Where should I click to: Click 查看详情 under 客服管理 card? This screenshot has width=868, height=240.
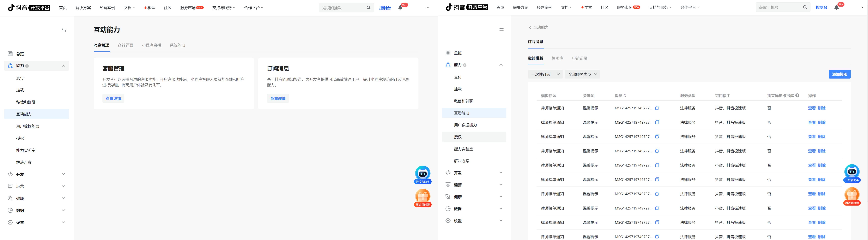click(x=113, y=98)
